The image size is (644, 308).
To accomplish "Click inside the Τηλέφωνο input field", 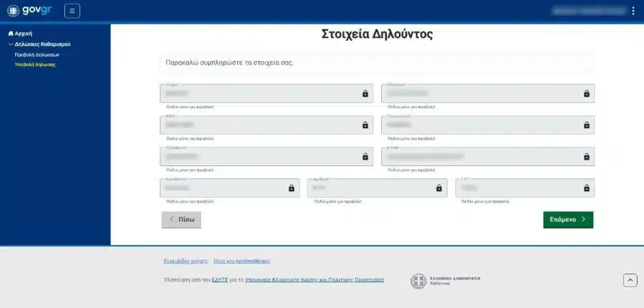I will (x=258, y=156).
